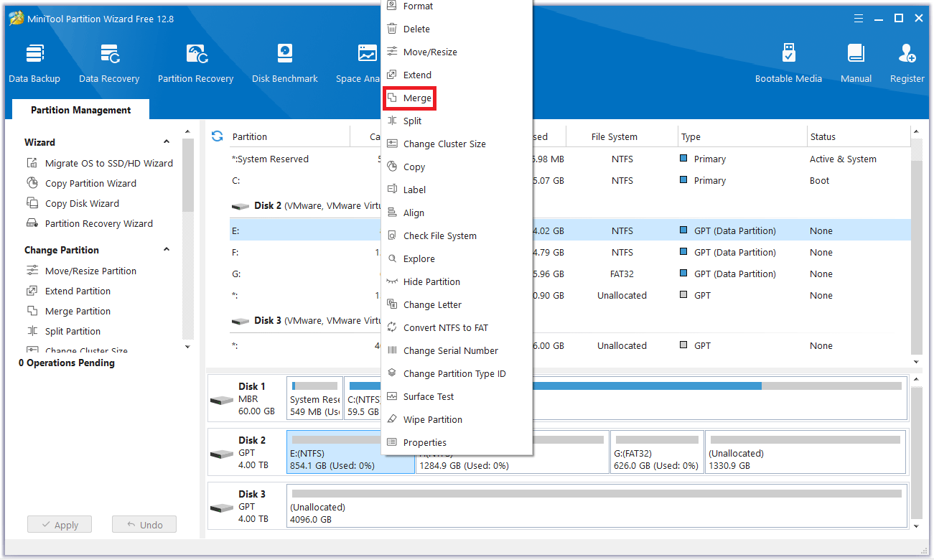Select the Disk 3 header row
Viewport: 934px width, 560px height.
click(x=570, y=320)
